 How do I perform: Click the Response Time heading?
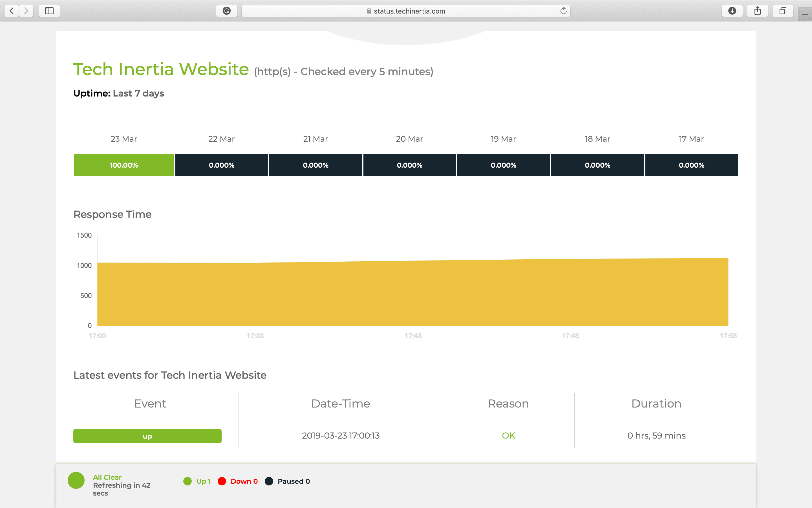tap(112, 214)
